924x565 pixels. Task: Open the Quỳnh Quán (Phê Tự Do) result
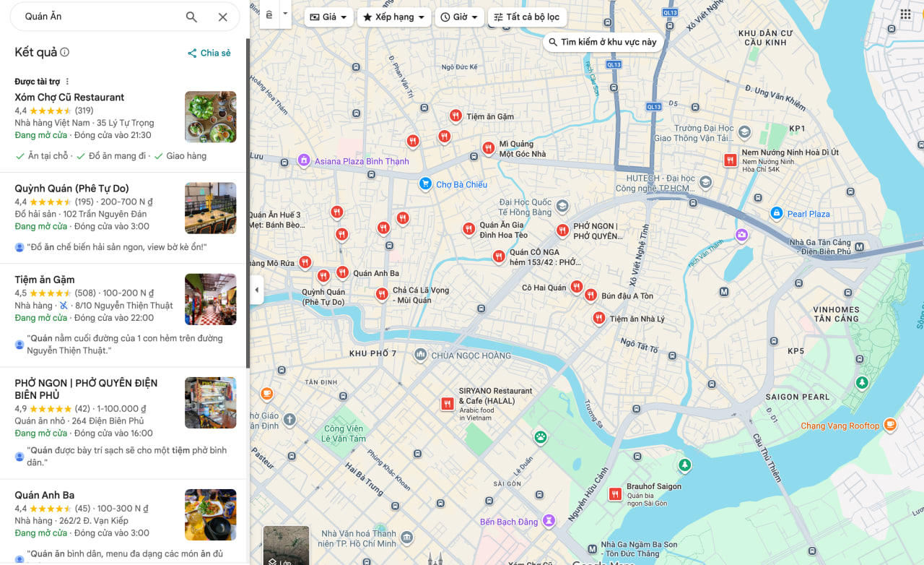[x=124, y=218]
